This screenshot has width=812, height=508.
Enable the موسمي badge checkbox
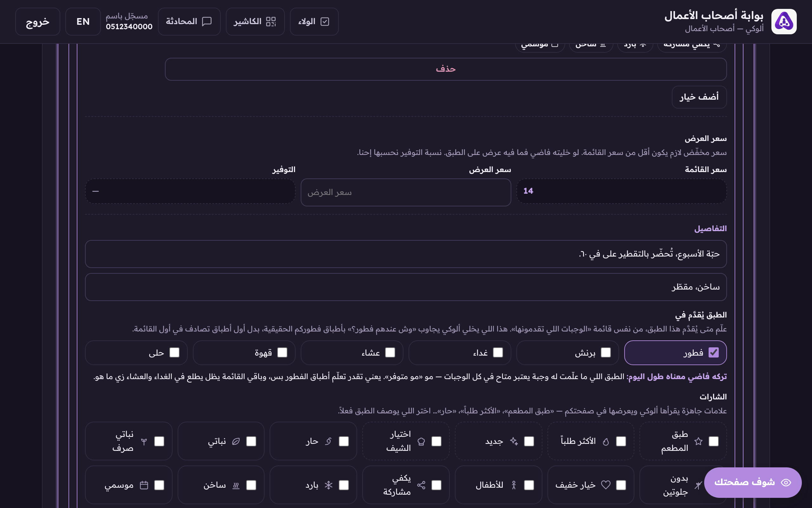[159, 485]
